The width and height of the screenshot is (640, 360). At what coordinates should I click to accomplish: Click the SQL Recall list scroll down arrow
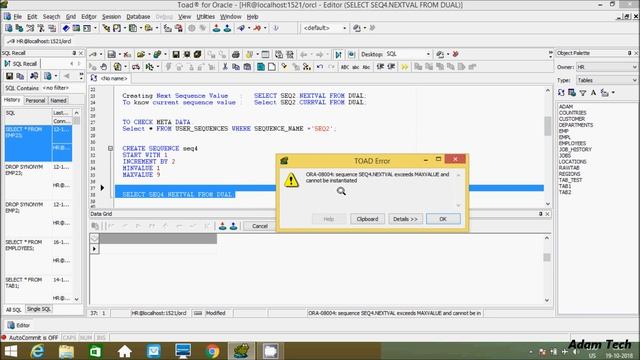click(x=77, y=299)
